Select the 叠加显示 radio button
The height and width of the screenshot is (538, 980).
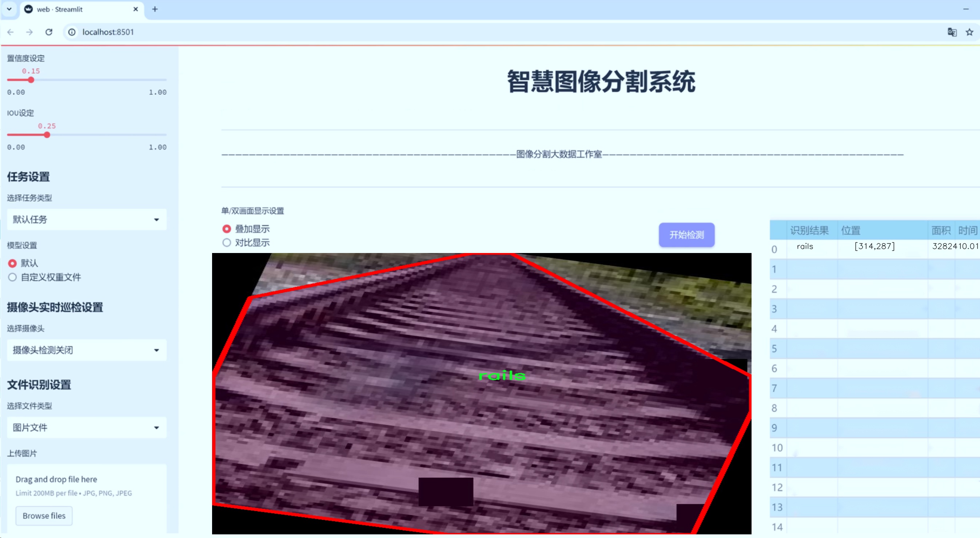[227, 229]
